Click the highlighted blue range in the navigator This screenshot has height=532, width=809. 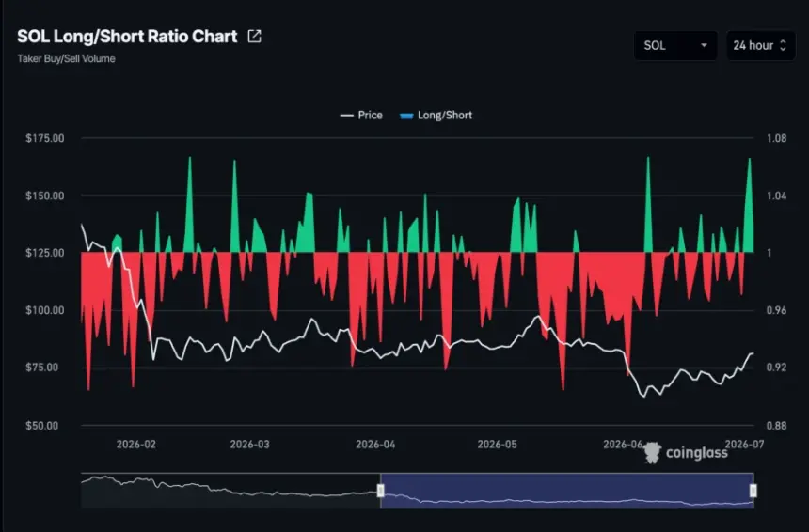click(x=567, y=491)
